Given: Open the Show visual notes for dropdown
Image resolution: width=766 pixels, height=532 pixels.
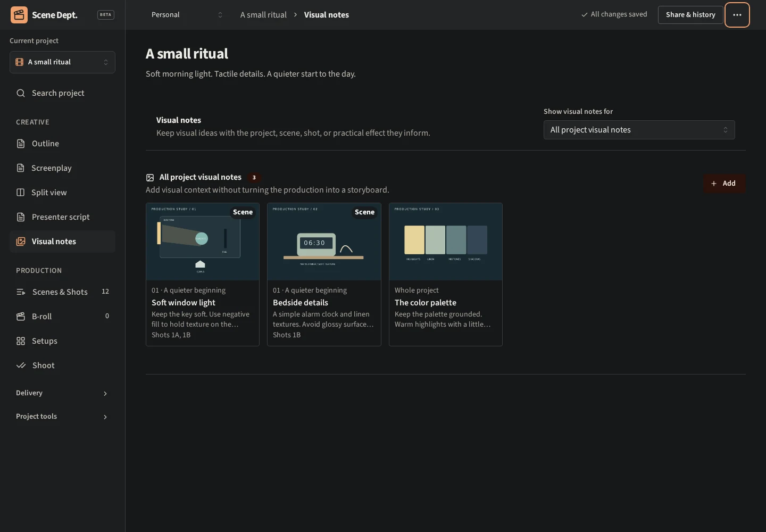Looking at the screenshot, I should [x=639, y=130].
